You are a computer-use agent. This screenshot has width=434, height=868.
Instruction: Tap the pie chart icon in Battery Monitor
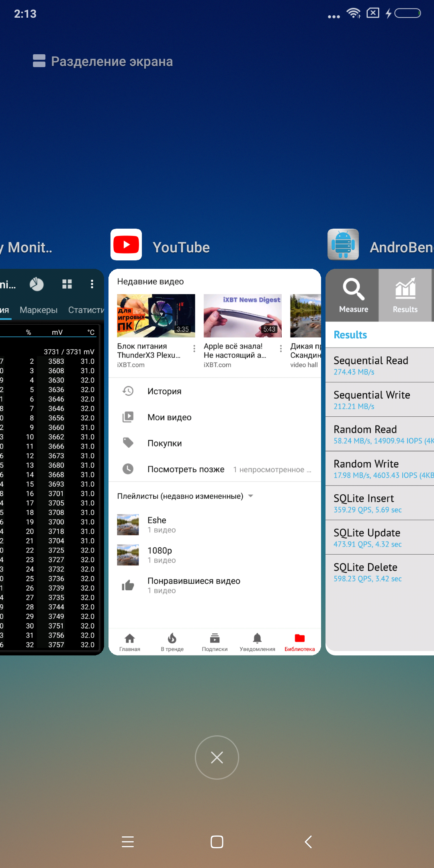pyautogui.click(x=37, y=284)
